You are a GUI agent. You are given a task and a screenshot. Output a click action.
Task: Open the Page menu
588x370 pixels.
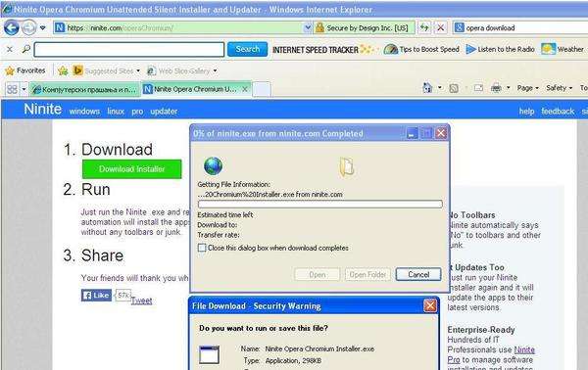click(x=527, y=88)
